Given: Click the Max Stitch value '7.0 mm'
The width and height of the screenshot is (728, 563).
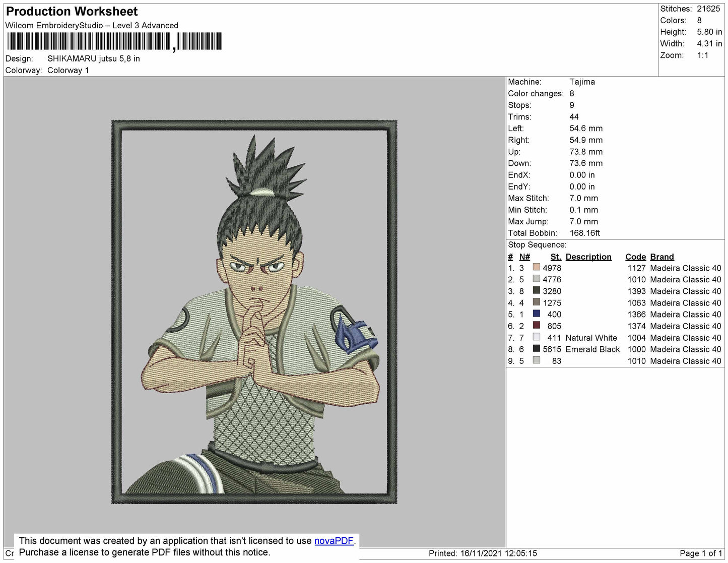Looking at the screenshot, I should pos(583,198).
